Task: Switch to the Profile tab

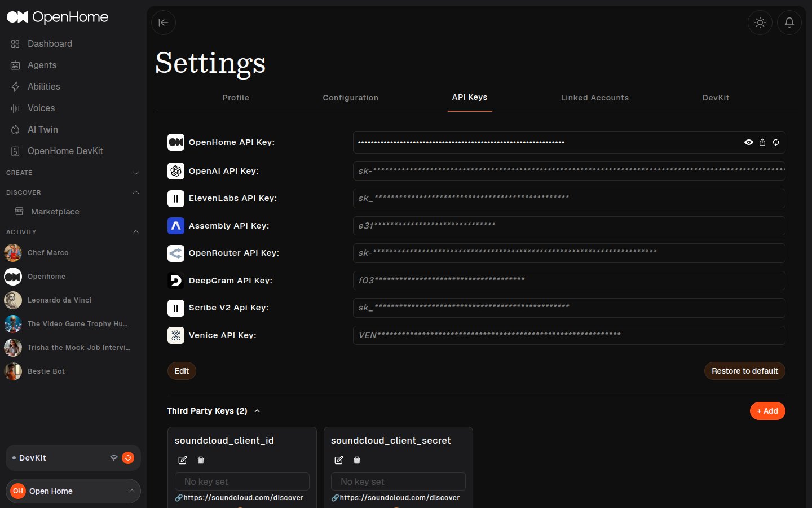Action: coord(236,98)
